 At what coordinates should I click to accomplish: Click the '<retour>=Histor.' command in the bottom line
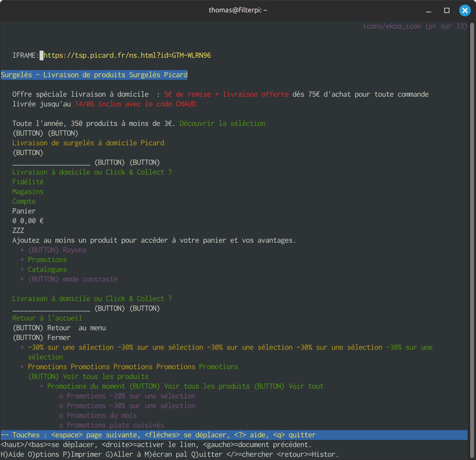tap(308, 454)
